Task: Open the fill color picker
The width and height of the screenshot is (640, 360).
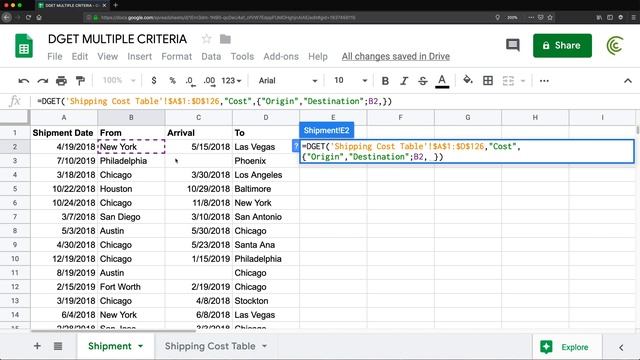Action: 468,80
